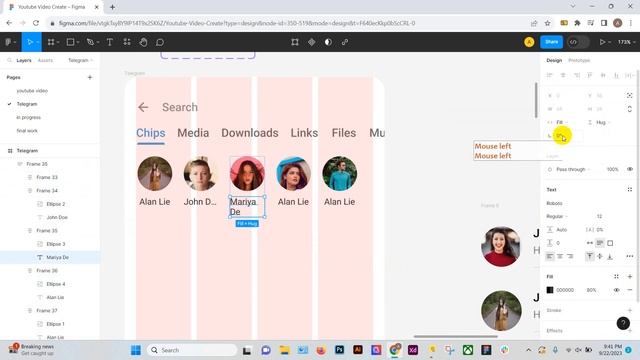Click the Align left icon
Screen dimensions: 640x360
[550, 75]
